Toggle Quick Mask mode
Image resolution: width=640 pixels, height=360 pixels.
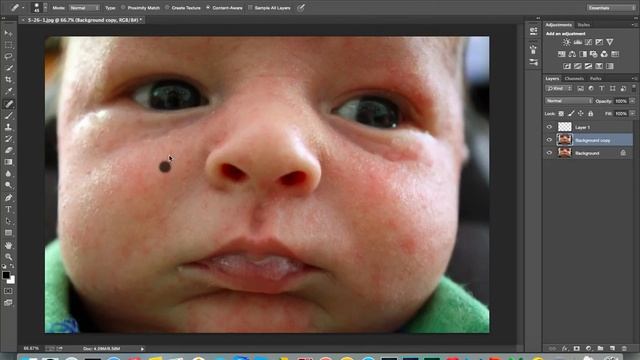[8, 291]
